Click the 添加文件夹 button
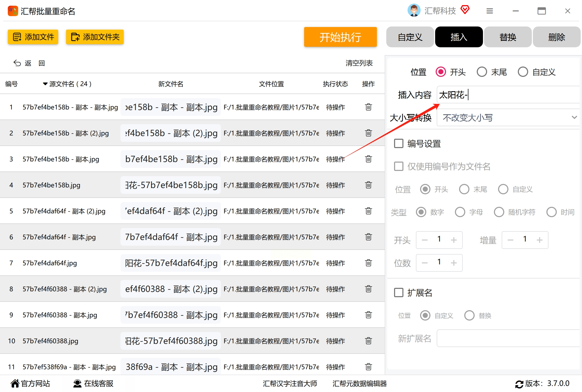This screenshot has height=392, width=582. tap(95, 37)
